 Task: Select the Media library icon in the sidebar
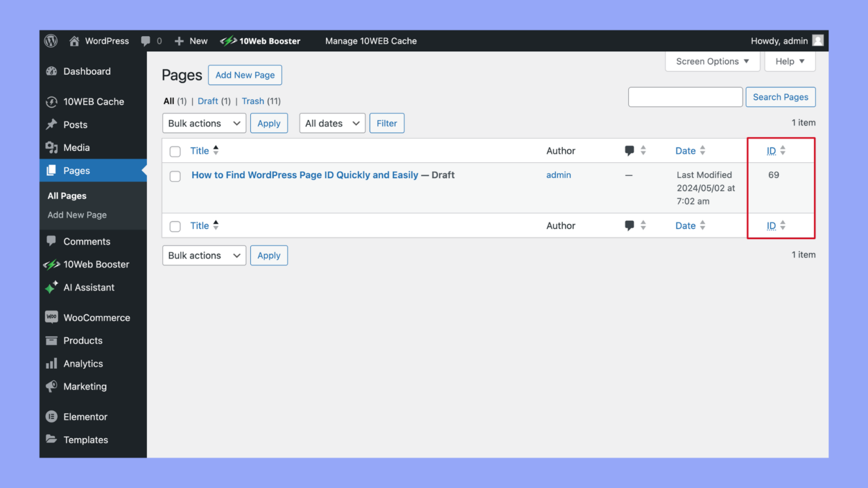coord(52,147)
